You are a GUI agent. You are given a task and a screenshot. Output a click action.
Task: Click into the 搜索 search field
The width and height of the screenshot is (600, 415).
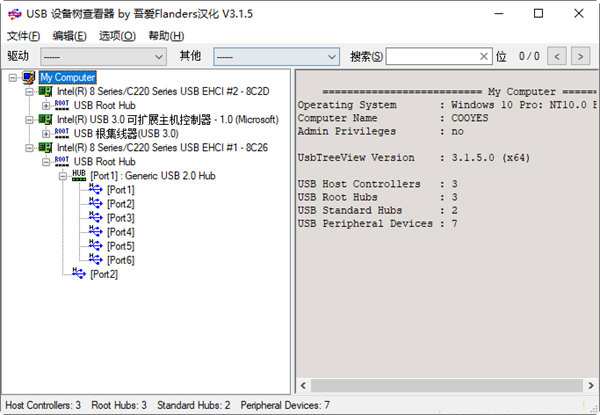[430, 57]
